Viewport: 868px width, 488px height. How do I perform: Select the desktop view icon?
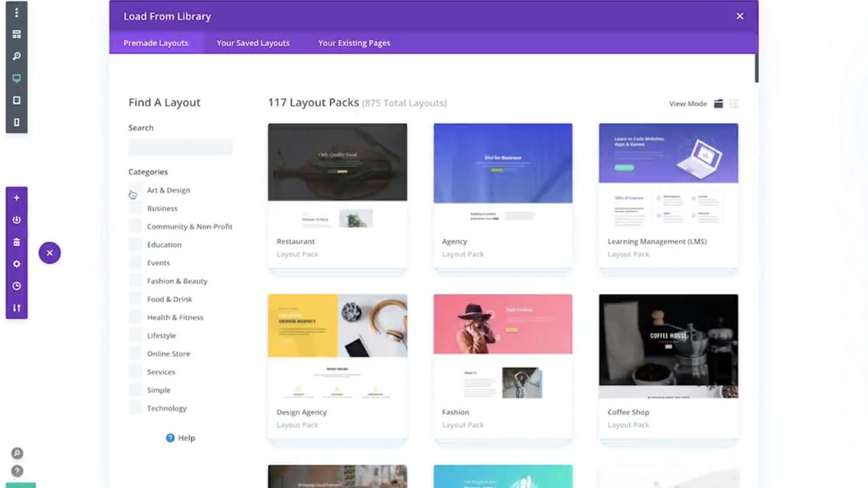point(16,79)
